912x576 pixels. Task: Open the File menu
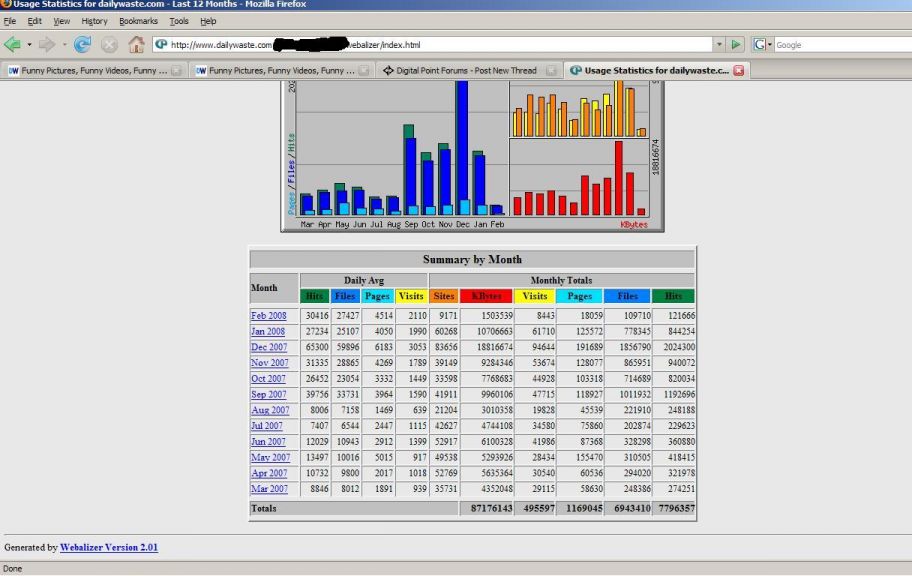[x=10, y=21]
